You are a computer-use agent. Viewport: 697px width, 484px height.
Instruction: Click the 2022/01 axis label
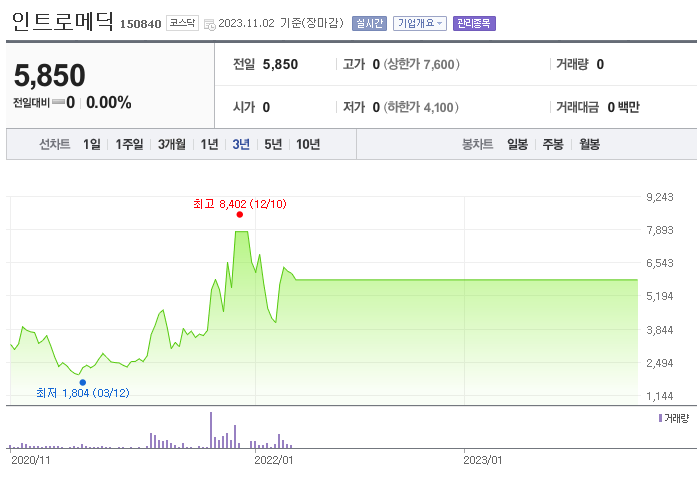pyautogui.click(x=274, y=460)
